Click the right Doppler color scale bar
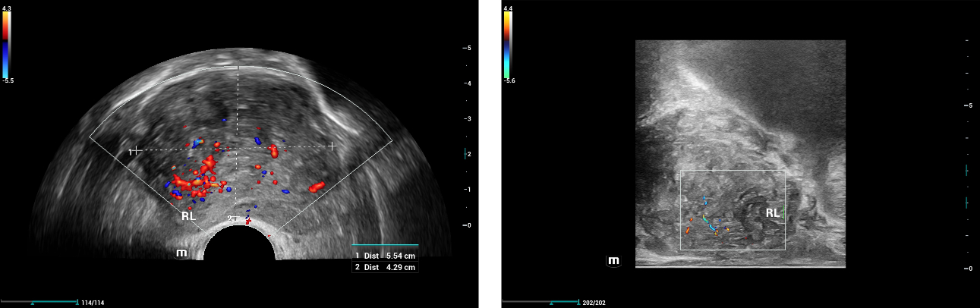 click(506, 43)
